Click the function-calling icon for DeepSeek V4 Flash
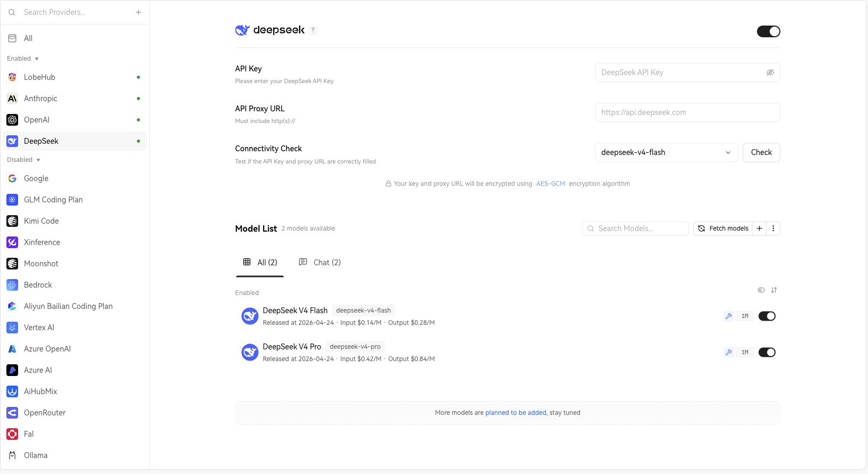This screenshot has height=474, width=868. 728,316
